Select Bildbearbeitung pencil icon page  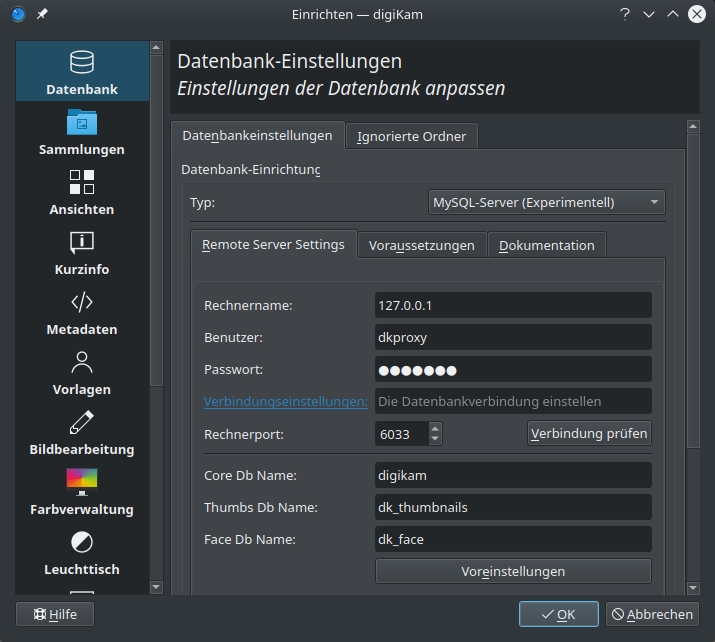[82, 432]
